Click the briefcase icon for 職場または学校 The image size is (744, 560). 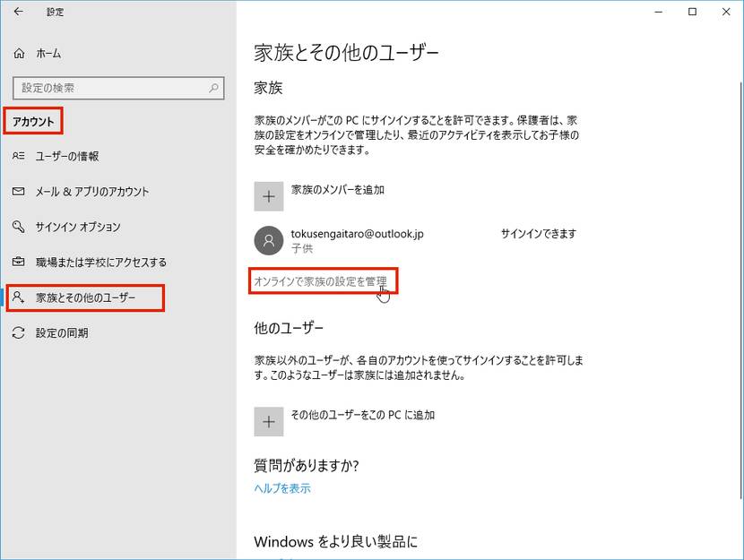tap(19, 262)
